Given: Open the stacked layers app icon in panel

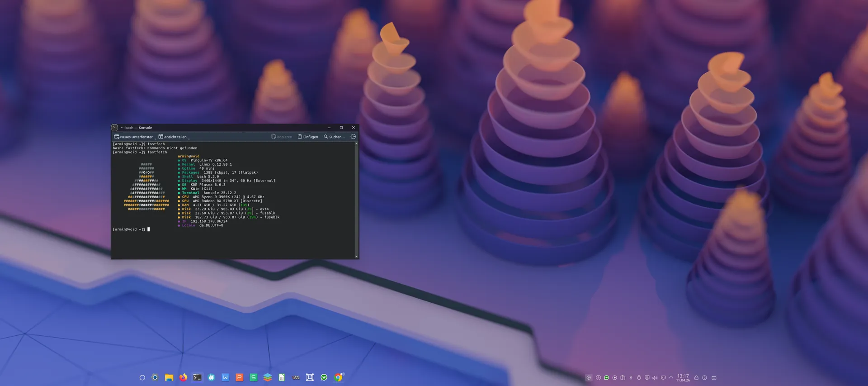Looking at the screenshot, I should pyautogui.click(x=268, y=377).
